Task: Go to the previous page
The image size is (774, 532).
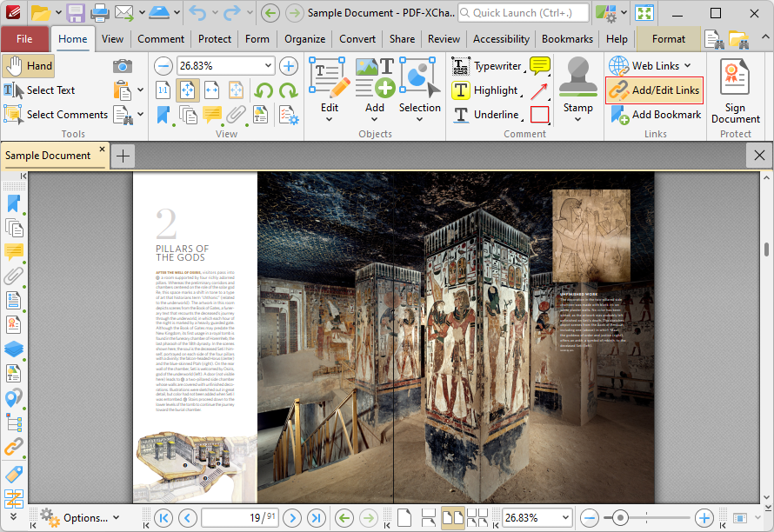Action: pos(188,518)
